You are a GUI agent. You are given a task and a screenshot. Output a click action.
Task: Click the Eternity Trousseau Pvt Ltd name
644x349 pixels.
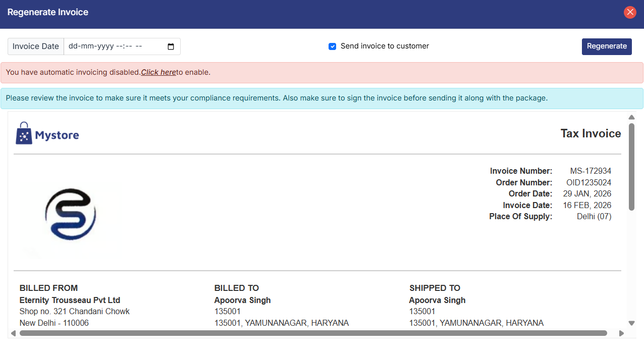(70, 300)
